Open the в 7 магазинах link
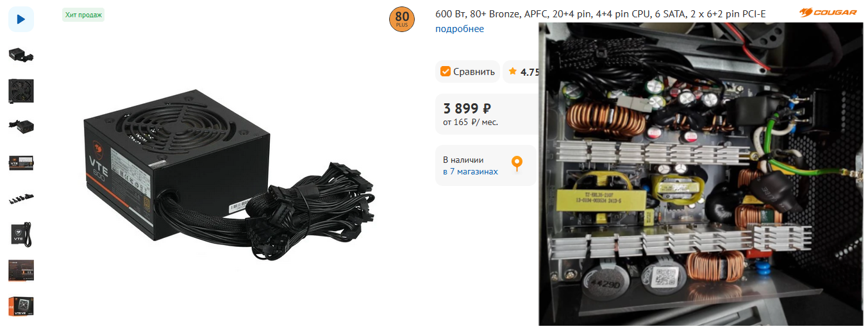Viewport: 868px width, 329px height. click(471, 171)
